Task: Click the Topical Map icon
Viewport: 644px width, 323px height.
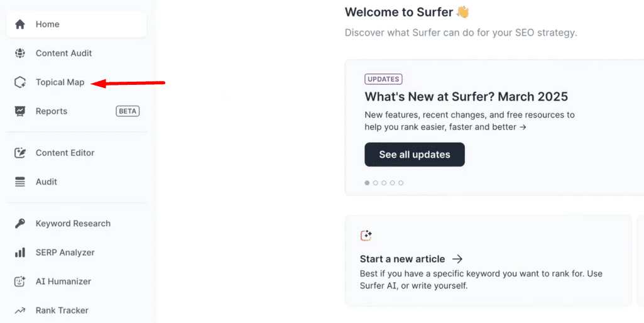Action: pyautogui.click(x=20, y=82)
